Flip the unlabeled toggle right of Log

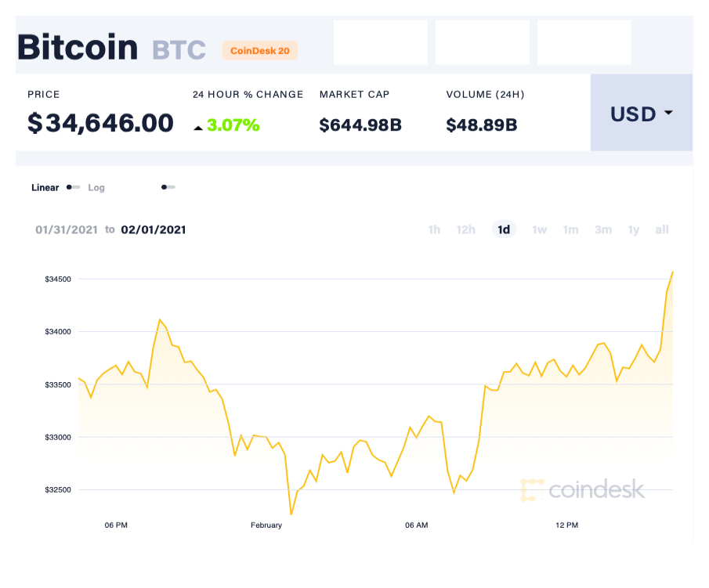[168, 187]
